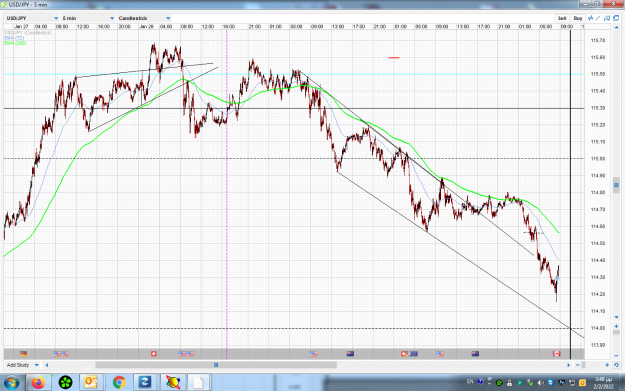The width and height of the screenshot is (625, 391).
Task: Click the Sell button
Action: [562, 18]
